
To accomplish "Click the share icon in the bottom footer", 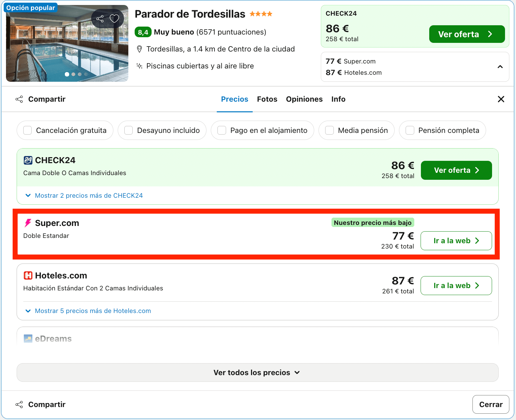I will click(x=19, y=404).
